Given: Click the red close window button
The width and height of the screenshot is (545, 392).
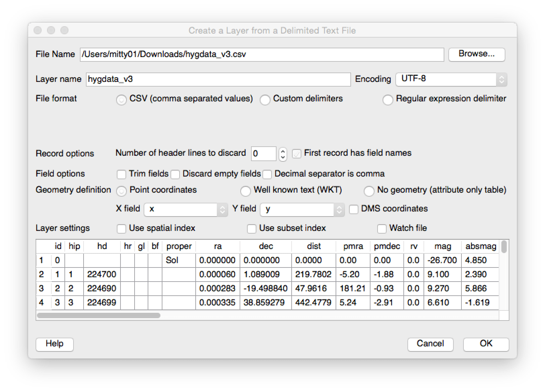Looking at the screenshot, I should point(38,31).
